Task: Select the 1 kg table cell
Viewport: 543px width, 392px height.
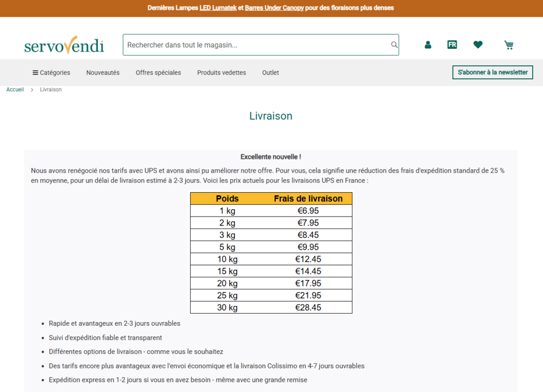Action: [x=227, y=211]
